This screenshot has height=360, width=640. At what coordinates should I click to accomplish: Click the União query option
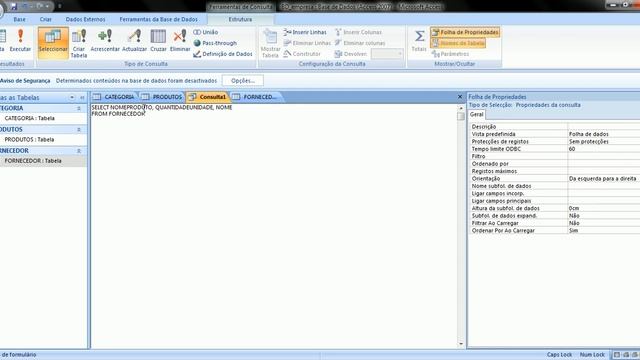coord(206,32)
